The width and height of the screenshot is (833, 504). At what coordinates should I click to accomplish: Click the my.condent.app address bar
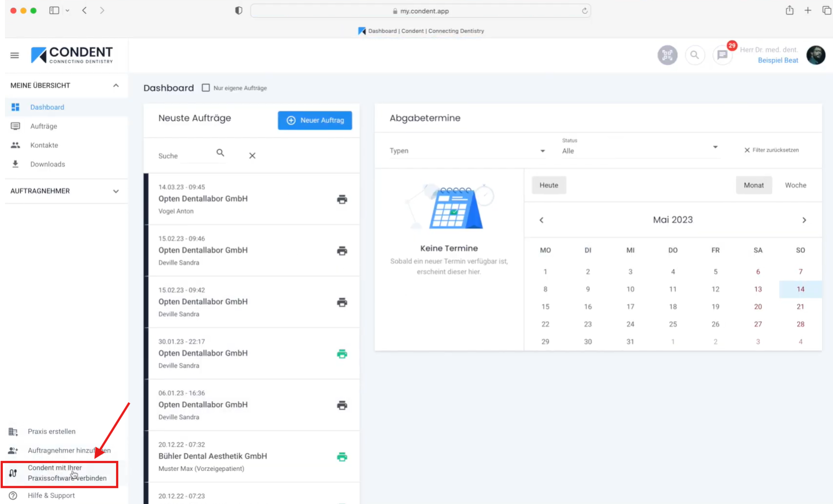[x=420, y=10]
